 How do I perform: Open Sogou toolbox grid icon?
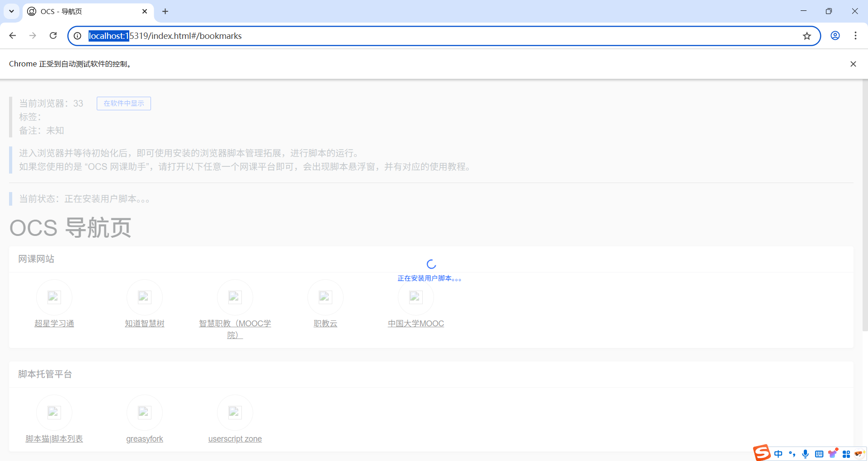coord(846,454)
